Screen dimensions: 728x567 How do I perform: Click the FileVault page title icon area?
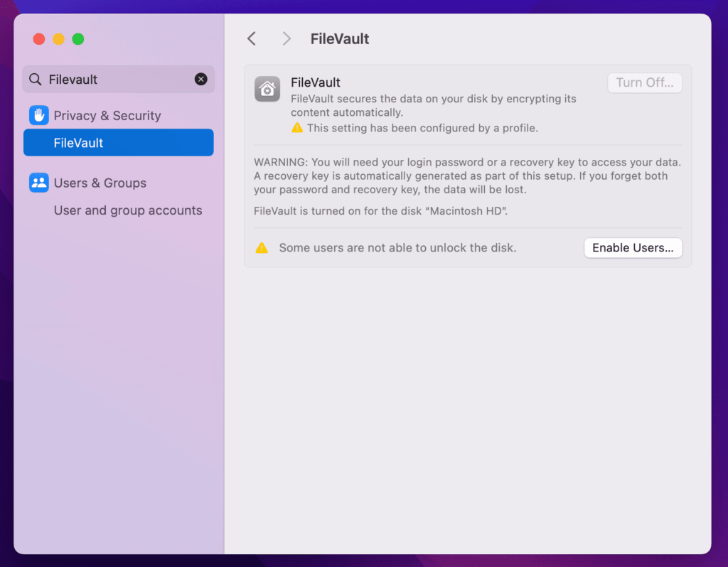[339, 38]
